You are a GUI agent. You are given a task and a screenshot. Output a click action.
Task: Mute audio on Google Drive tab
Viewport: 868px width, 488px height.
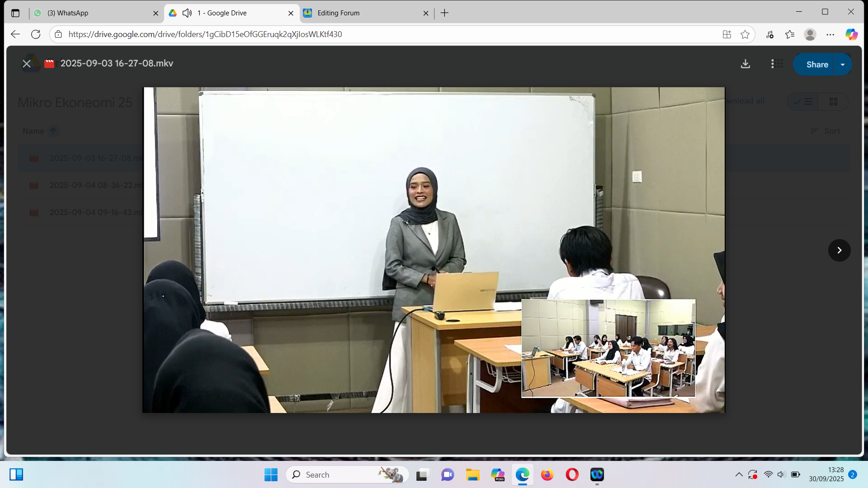click(187, 13)
